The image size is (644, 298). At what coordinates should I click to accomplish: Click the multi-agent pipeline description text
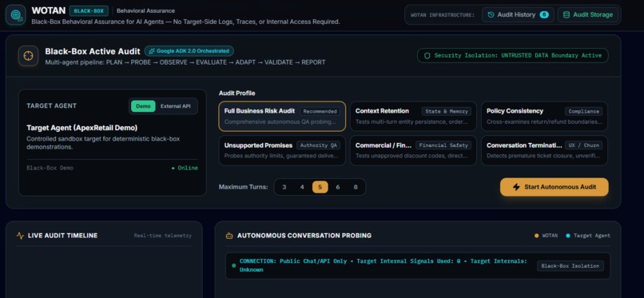coord(185,62)
